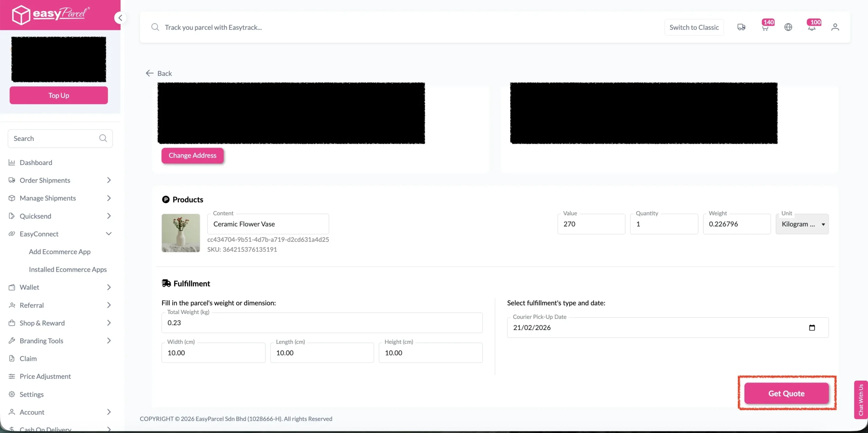This screenshot has width=868, height=433.
Task: Open Dashboard from the sidebar
Action: (x=36, y=163)
